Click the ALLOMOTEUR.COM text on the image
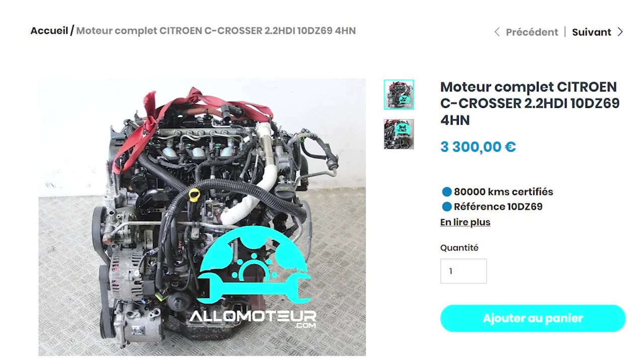Screen dimensions: 644x362 click(x=253, y=319)
